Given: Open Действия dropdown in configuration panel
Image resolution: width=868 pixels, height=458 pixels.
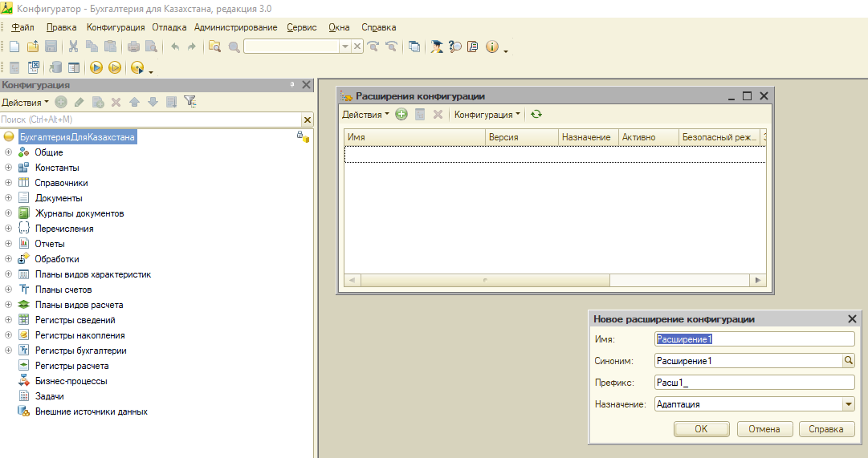Looking at the screenshot, I should (25, 103).
